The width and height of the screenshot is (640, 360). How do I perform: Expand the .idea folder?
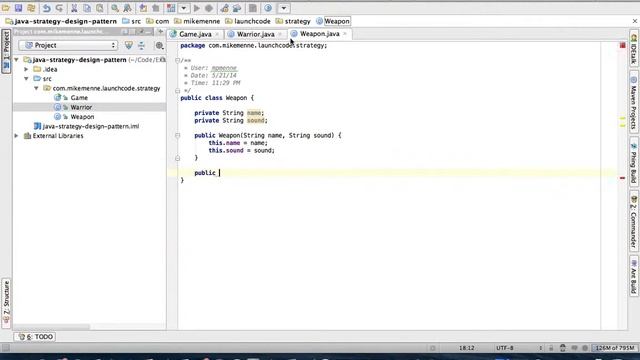pyautogui.click(x=27, y=69)
